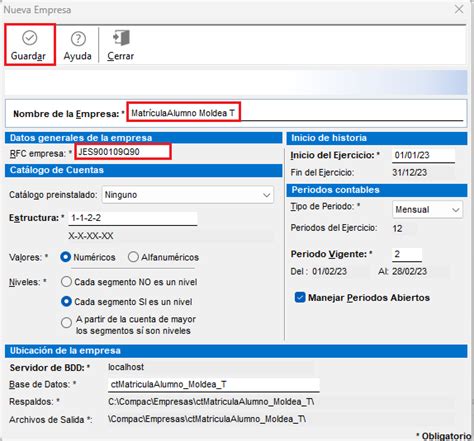Screen dimensions: 474x441
Task: Open the Tipo de Periodo Mensual dropdown
Action: tap(427, 210)
